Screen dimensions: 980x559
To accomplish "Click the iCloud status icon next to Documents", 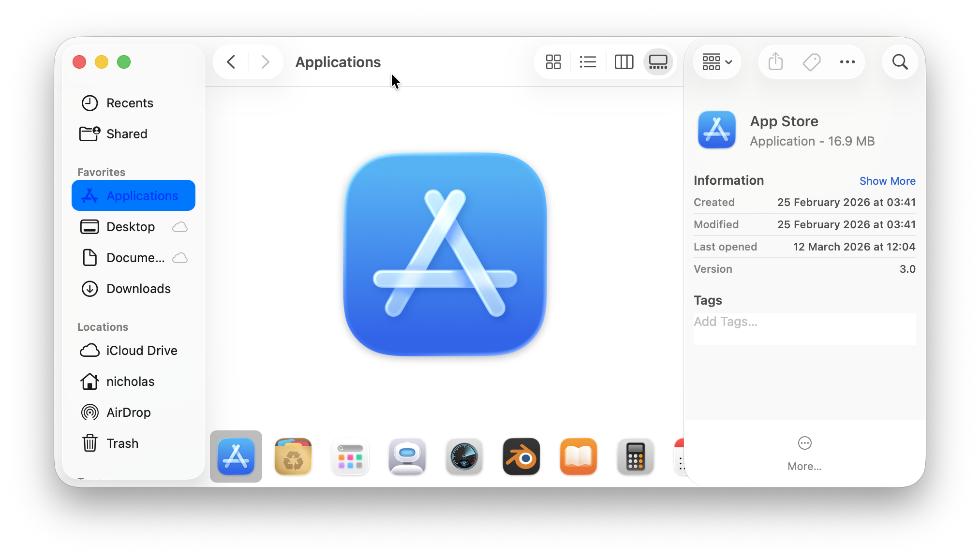I will tap(180, 258).
